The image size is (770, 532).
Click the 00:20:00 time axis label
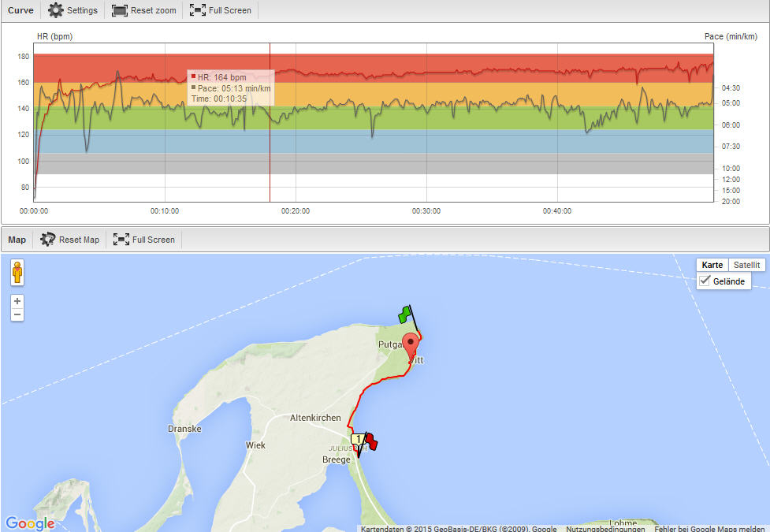[295, 210]
